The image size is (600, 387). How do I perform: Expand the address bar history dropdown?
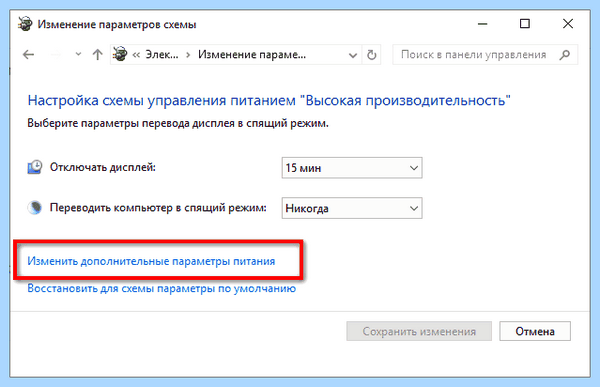click(x=353, y=55)
